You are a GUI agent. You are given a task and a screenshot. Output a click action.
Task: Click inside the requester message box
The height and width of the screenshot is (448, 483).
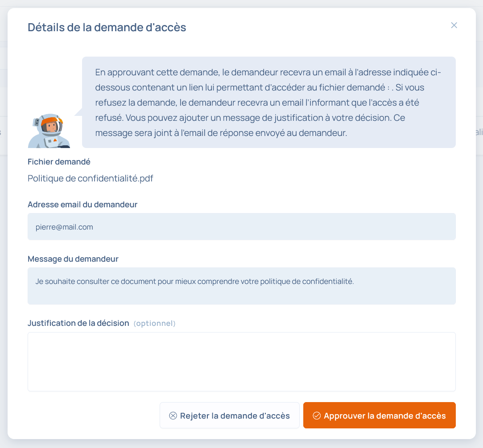(x=241, y=292)
